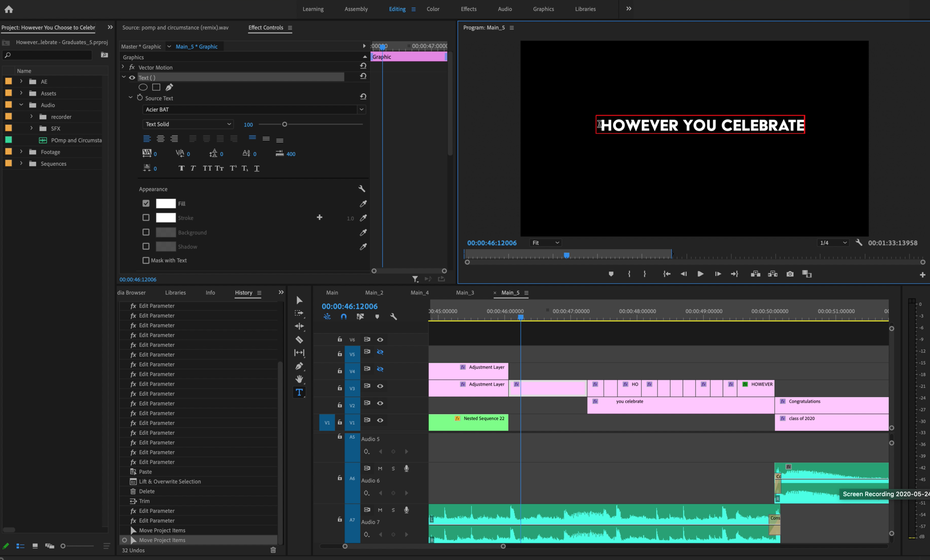
Task: Select the Lift & Overwrite Selection history state
Action: click(x=170, y=482)
